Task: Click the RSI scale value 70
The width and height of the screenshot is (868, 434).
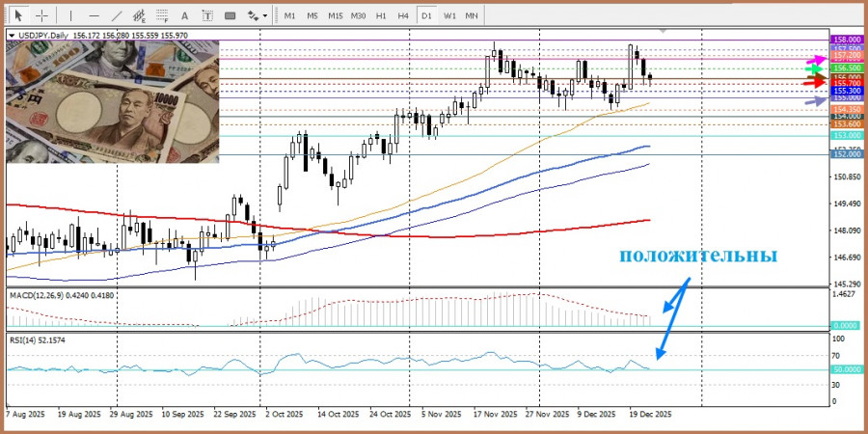Action: (x=838, y=355)
